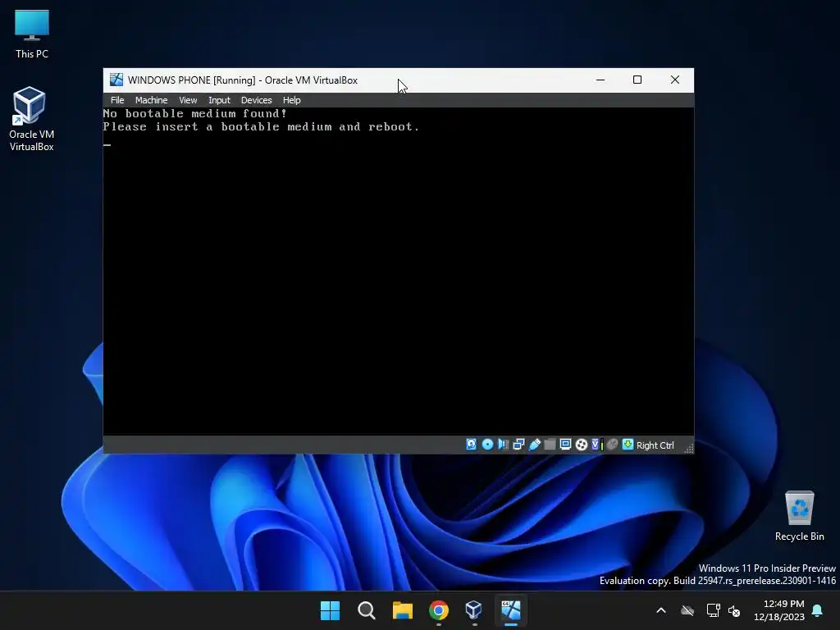Open the File menu in VirtualBox
Image resolution: width=840 pixels, height=630 pixels.
click(116, 100)
